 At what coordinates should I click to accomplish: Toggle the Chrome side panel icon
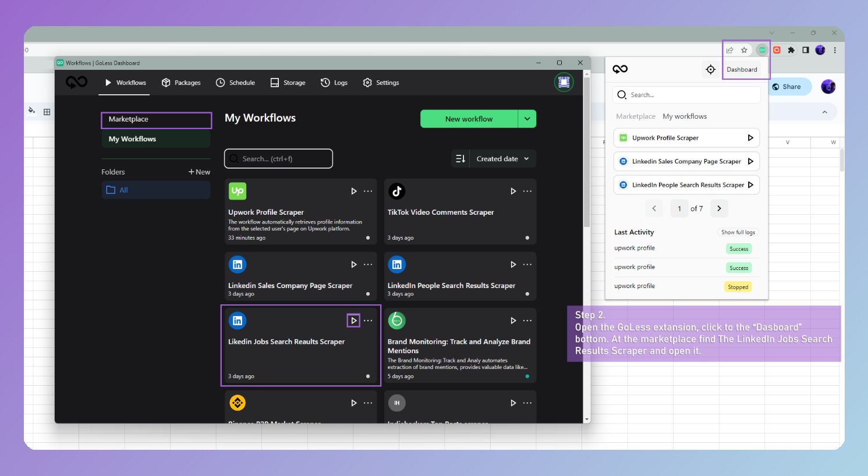click(x=806, y=50)
